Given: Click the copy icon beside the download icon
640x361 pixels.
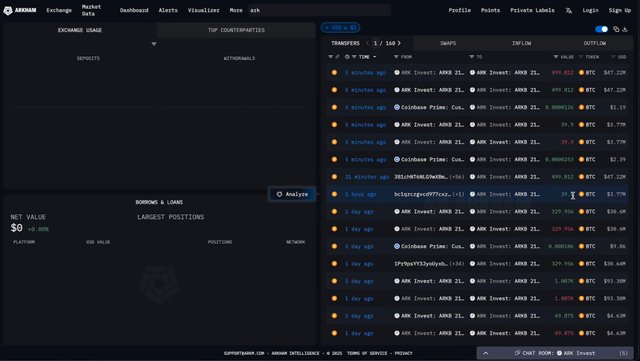Looking at the screenshot, I should (616, 29).
